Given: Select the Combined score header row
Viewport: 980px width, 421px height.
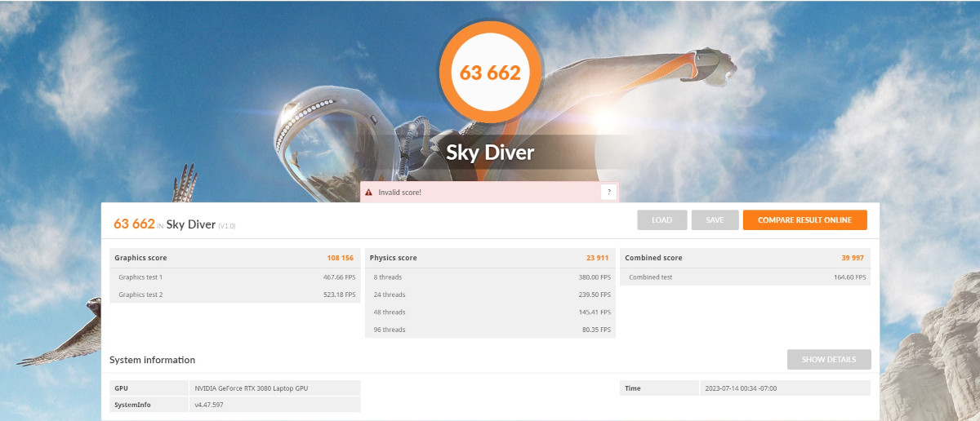Looking at the screenshot, I should [x=744, y=258].
